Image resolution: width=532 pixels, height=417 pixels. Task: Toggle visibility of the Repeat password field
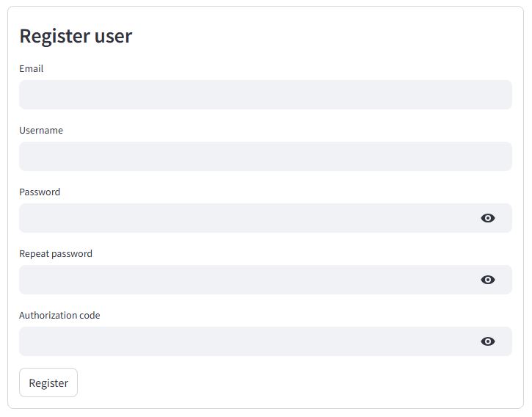[x=488, y=280]
